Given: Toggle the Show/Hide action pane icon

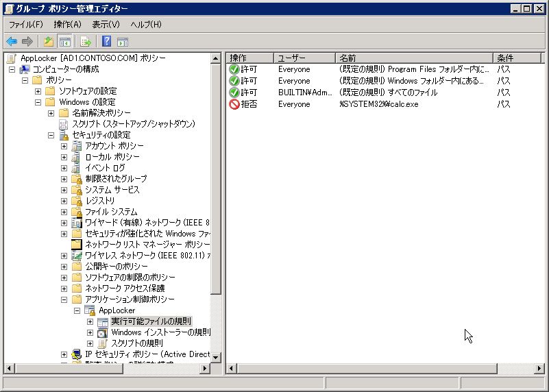Looking at the screenshot, I should [123, 42].
